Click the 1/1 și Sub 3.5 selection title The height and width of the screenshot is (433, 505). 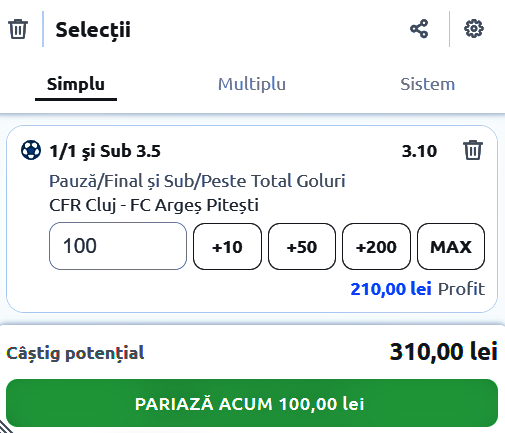105,151
